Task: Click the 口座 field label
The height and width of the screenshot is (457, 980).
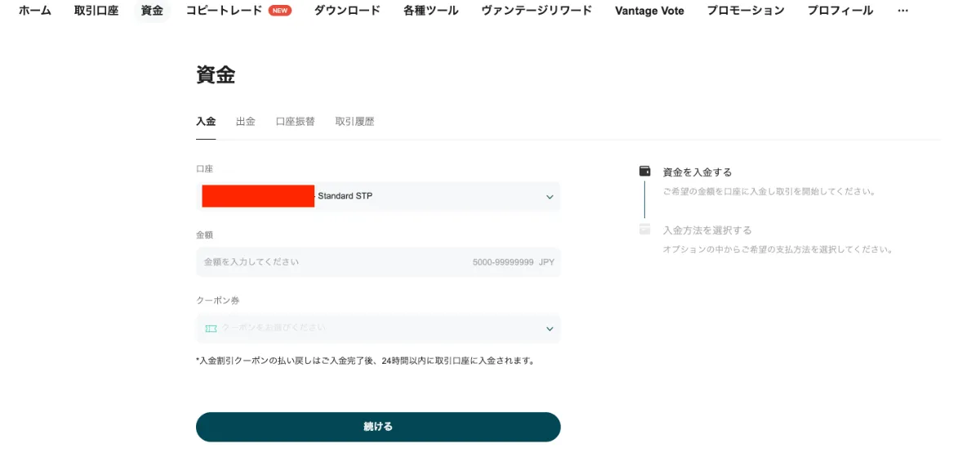Action: (x=204, y=168)
